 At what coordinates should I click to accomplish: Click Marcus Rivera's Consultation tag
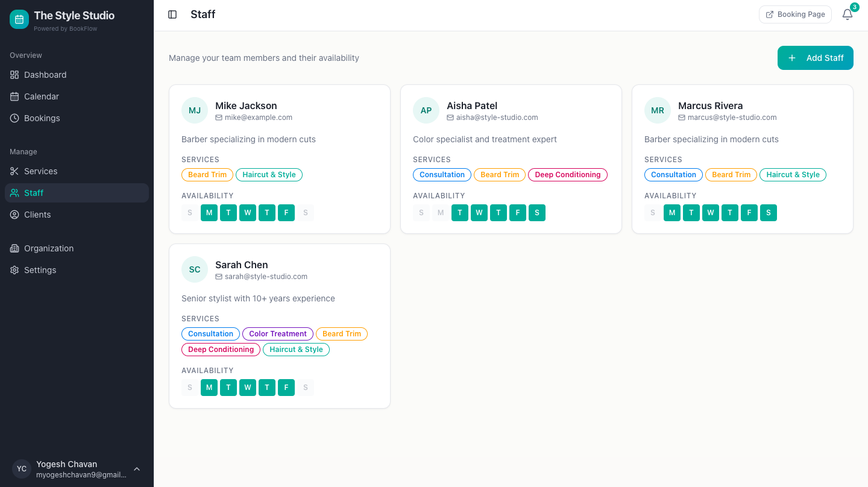point(673,175)
